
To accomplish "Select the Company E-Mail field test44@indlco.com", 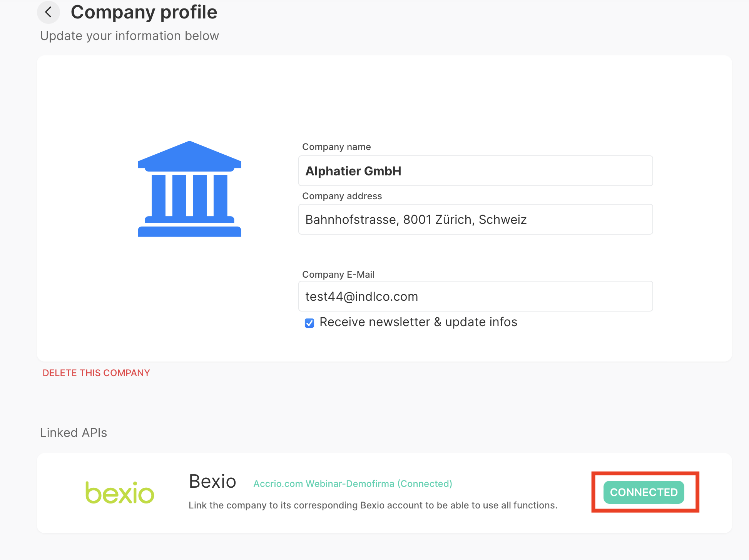I will pos(475,296).
